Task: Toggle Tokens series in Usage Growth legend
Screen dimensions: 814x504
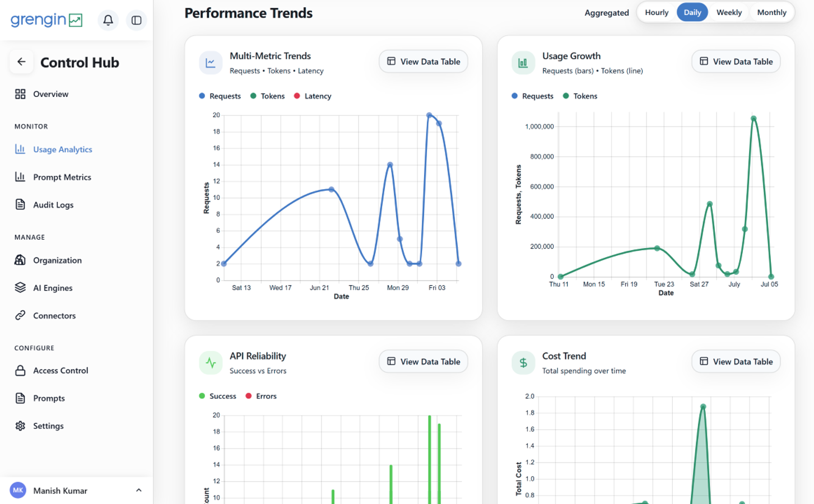Action: point(580,96)
